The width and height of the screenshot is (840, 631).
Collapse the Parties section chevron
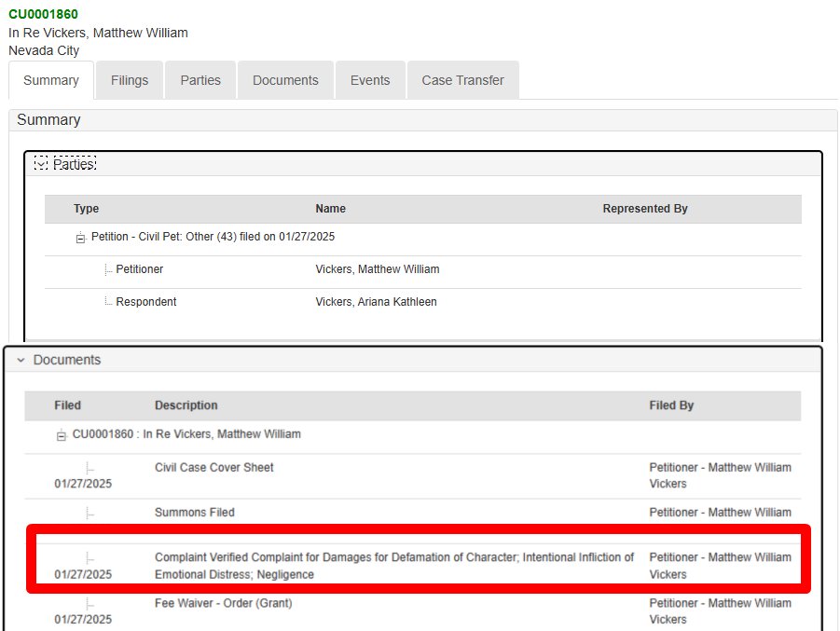click(x=41, y=164)
